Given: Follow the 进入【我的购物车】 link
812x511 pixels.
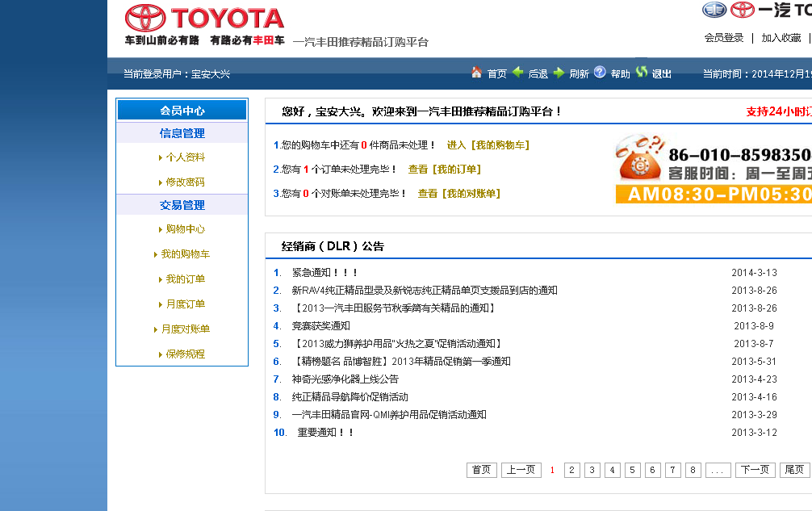Looking at the screenshot, I should (x=488, y=145).
